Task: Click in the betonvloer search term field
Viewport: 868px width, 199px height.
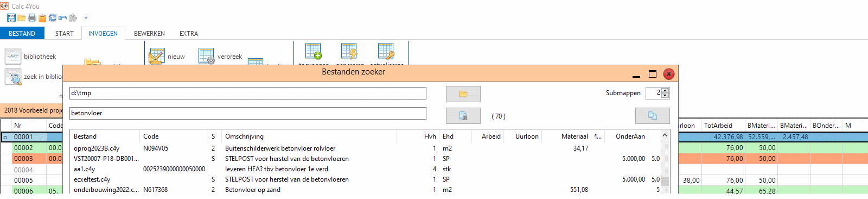Action: (248, 113)
